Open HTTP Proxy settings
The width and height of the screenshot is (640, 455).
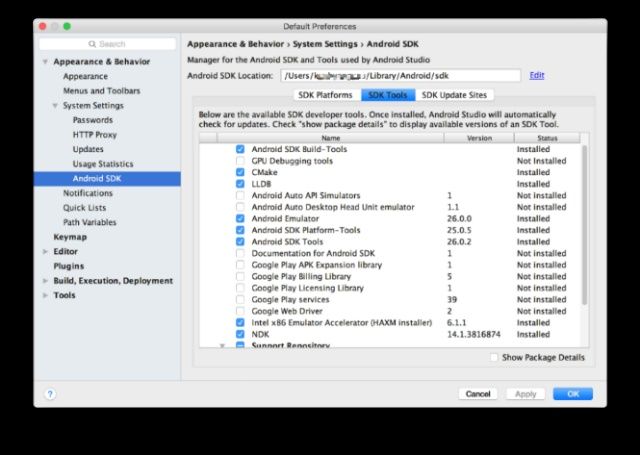(x=95, y=135)
